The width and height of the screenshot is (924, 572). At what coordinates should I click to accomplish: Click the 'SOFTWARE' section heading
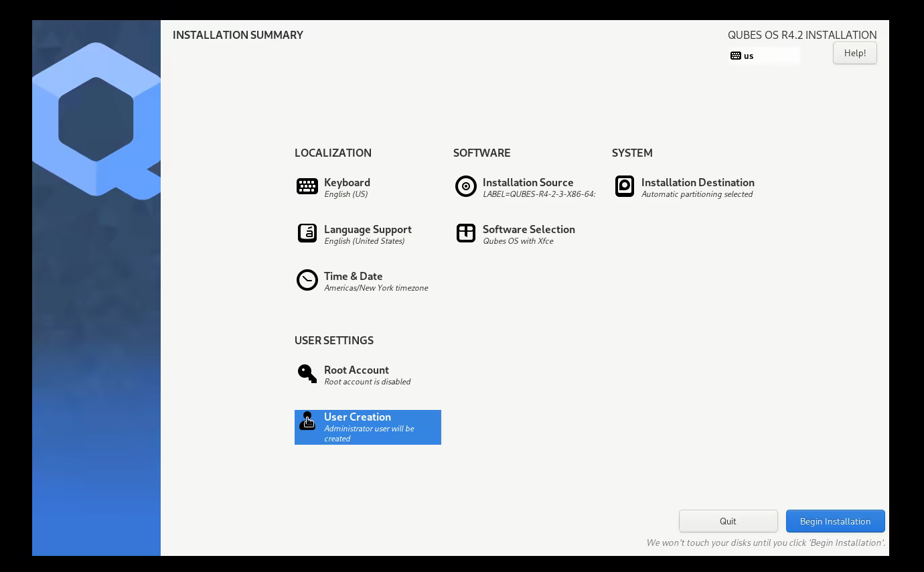[481, 153]
